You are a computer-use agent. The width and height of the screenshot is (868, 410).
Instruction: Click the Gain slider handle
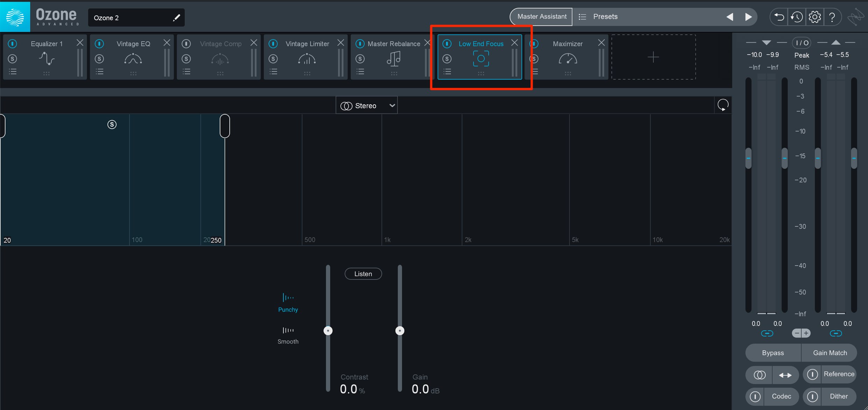(x=400, y=331)
